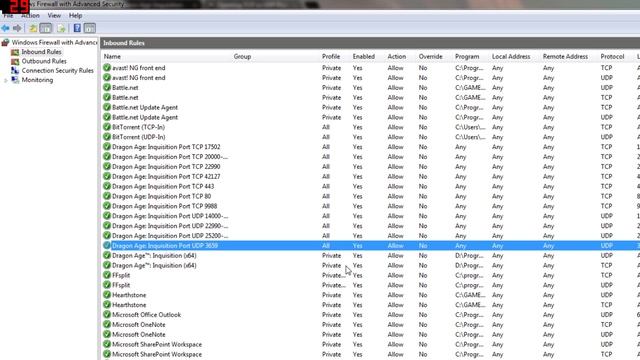Open the Action menu
Image resolution: width=640 pixels, height=360 pixels.
pos(31,16)
